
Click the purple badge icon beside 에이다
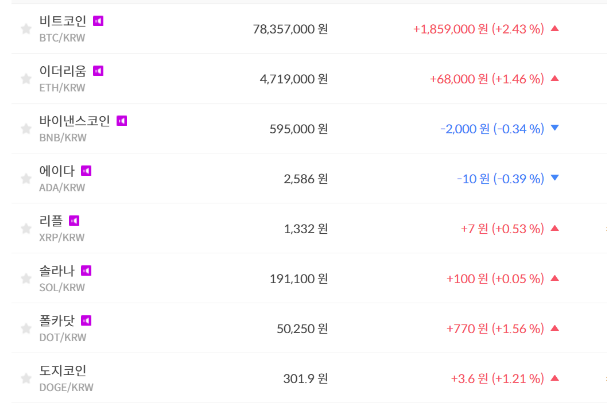(x=86, y=171)
